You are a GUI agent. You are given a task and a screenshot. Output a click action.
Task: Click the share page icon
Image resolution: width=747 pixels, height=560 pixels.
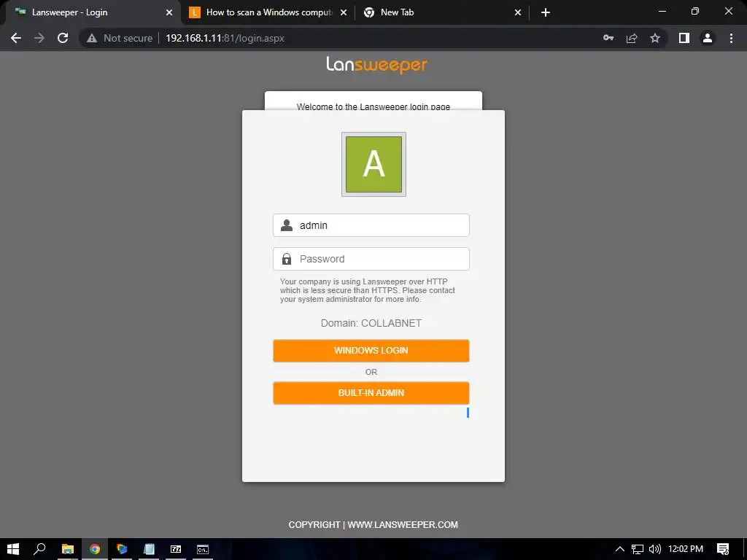632,38
